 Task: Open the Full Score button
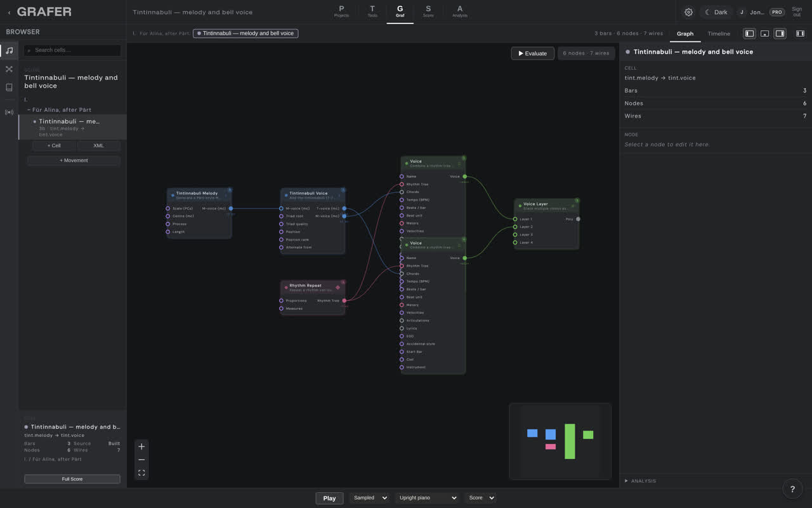pos(72,479)
